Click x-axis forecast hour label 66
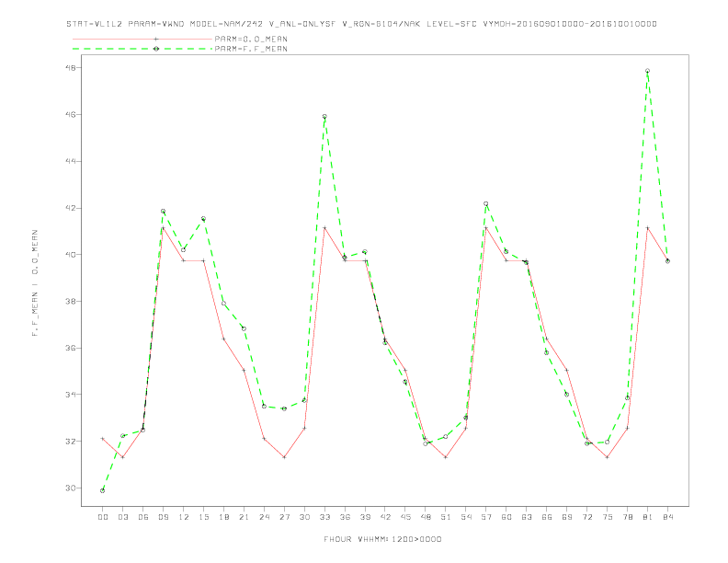This screenshot has height=563, width=728. coord(547,517)
